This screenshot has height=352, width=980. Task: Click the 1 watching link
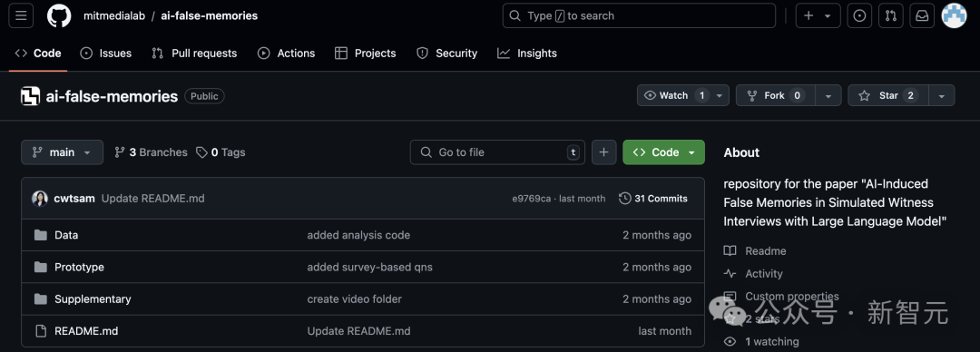tap(761, 341)
